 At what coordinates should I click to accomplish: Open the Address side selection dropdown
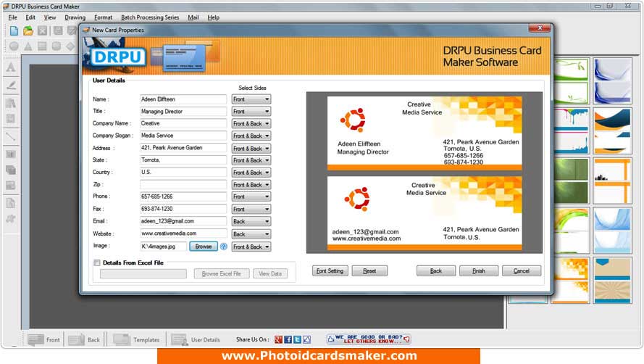tap(251, 148)
